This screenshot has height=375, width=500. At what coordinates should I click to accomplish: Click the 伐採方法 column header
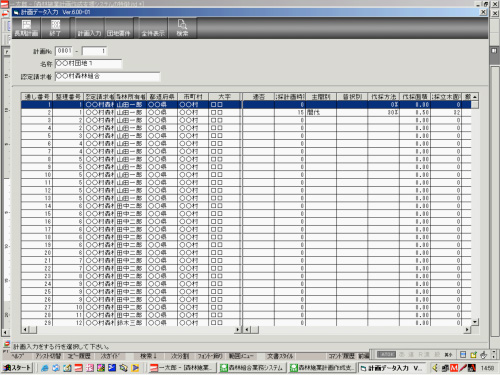(x=383, y=97)
